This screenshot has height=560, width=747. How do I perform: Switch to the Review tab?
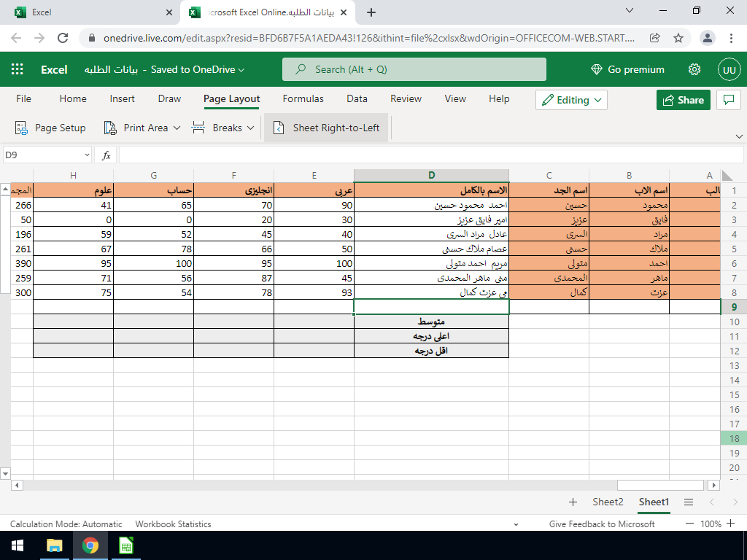406,98
